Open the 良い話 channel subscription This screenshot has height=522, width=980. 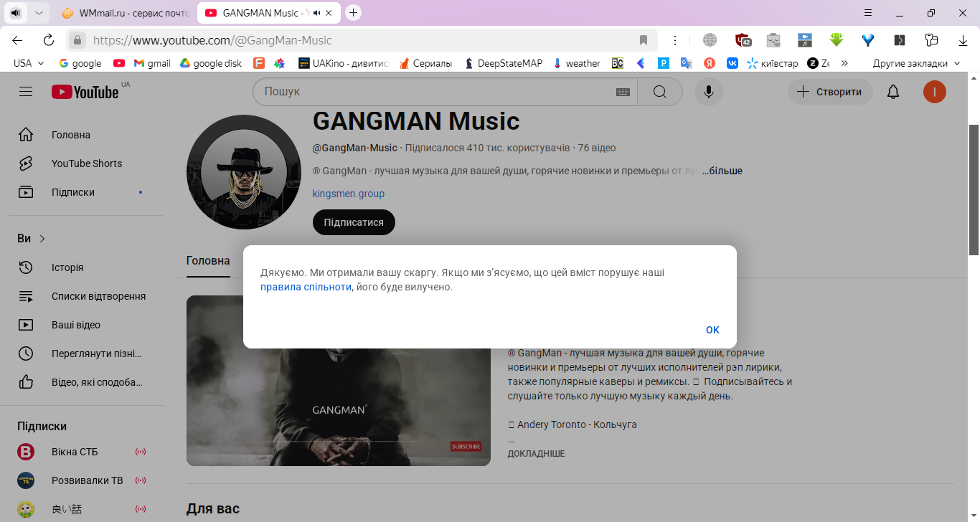pyautogui.click(x=86, y=509)
